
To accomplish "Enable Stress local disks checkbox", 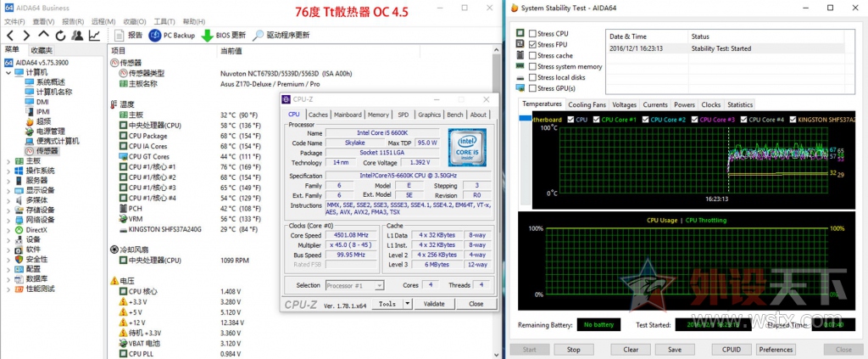I will click(532, 77).
